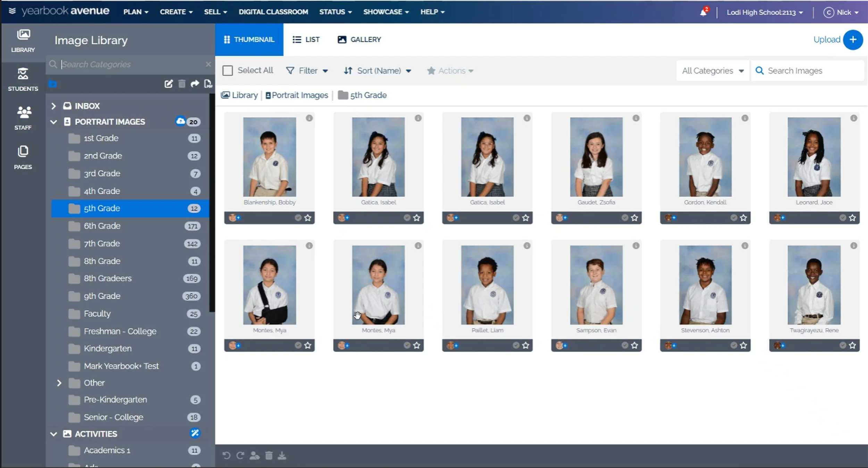Open info icon on Blankenship, Bobby photo
The width and height of the screenshot is (868, 468).
309,118
